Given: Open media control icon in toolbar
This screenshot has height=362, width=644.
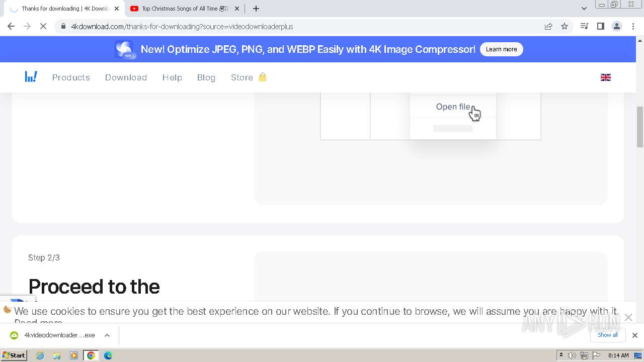Looking at the screenshot, I should coord(584,26).
